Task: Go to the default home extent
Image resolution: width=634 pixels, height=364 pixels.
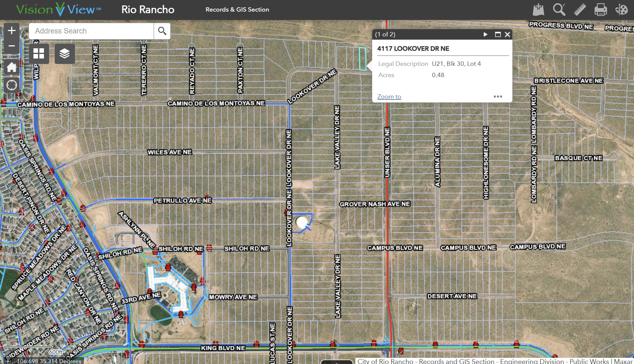Action: (x=12, y=67)
